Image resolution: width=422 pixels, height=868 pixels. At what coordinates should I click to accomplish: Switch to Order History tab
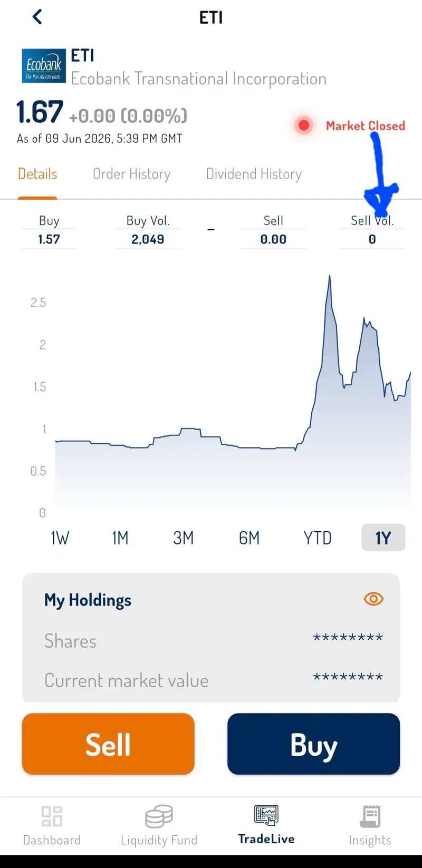[131, 174]
